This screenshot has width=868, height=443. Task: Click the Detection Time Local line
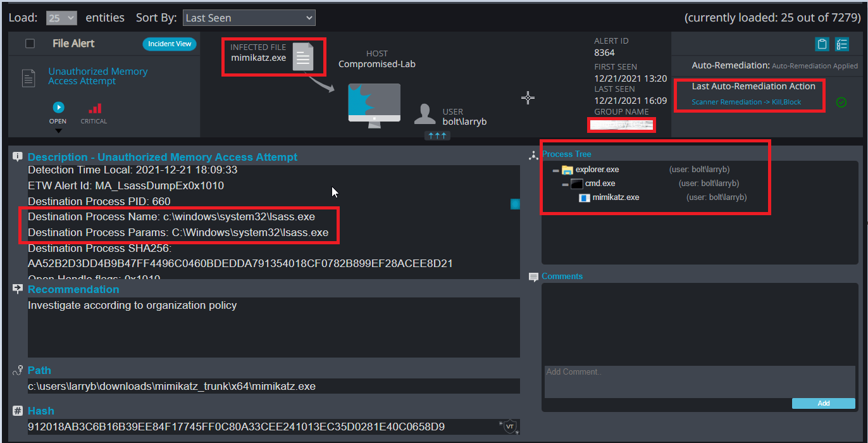click(133, 170)
